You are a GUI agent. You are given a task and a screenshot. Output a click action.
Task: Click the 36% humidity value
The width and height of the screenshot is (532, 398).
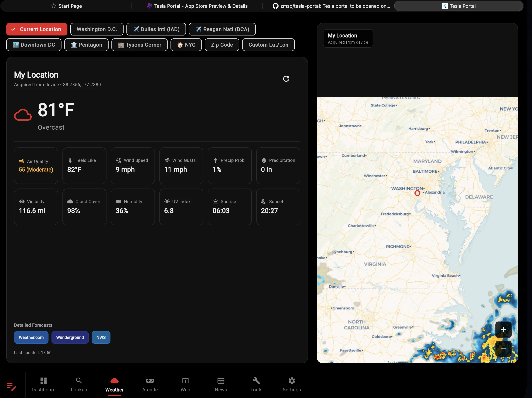click(x=122, y=211)
